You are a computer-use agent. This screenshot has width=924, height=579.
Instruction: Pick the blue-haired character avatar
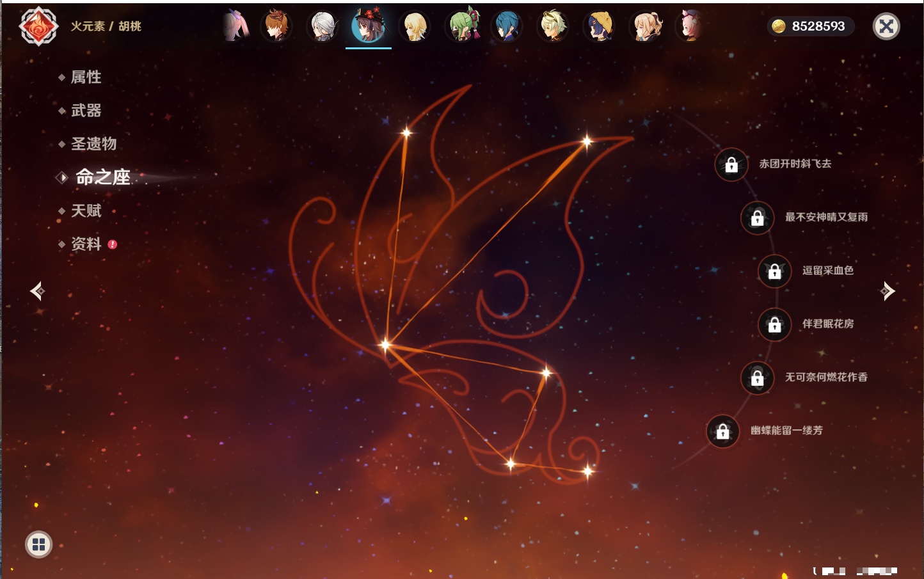coord(507,26)
